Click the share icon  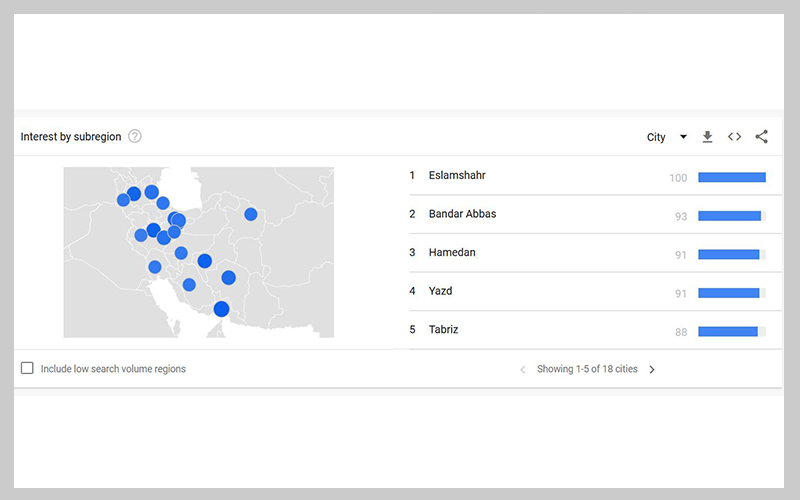(x=761, y=137)
